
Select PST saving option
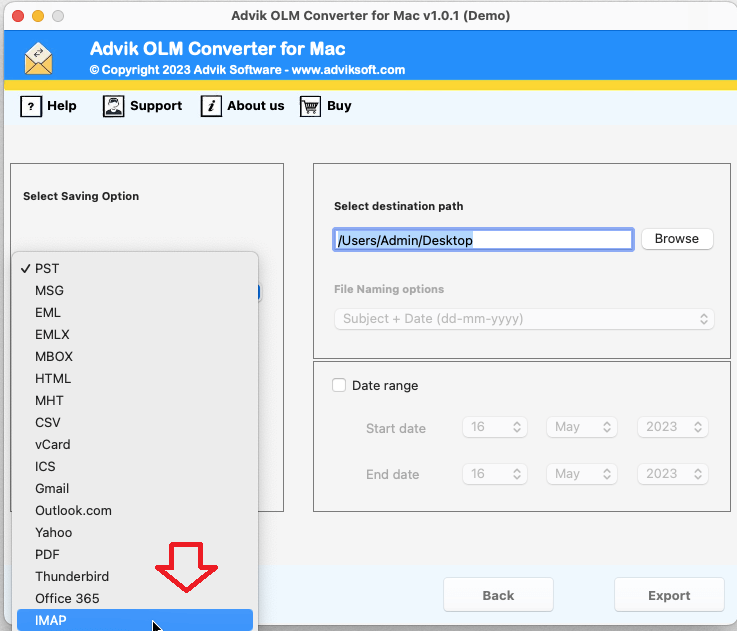pos(135,268)
